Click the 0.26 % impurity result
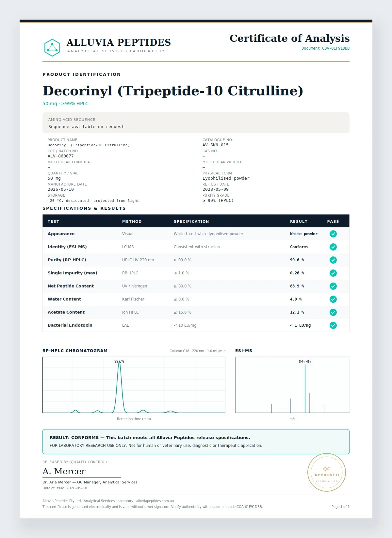Image resolution: width=392 pixels, height=538 pixels. (x=297, y=273)
